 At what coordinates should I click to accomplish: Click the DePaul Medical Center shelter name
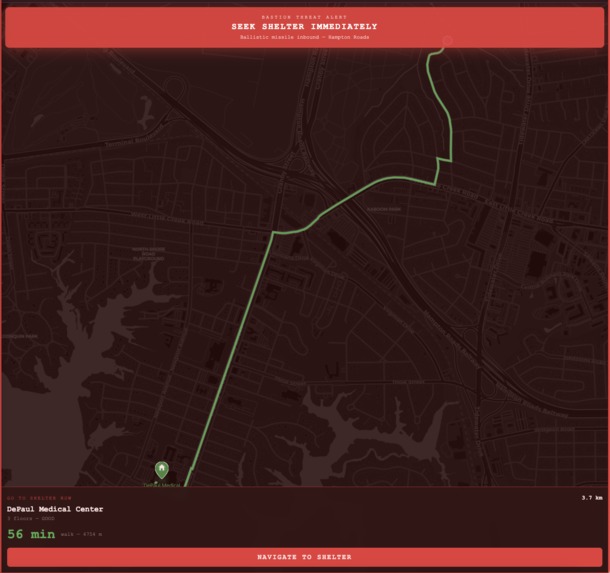(x=55, y=509)
